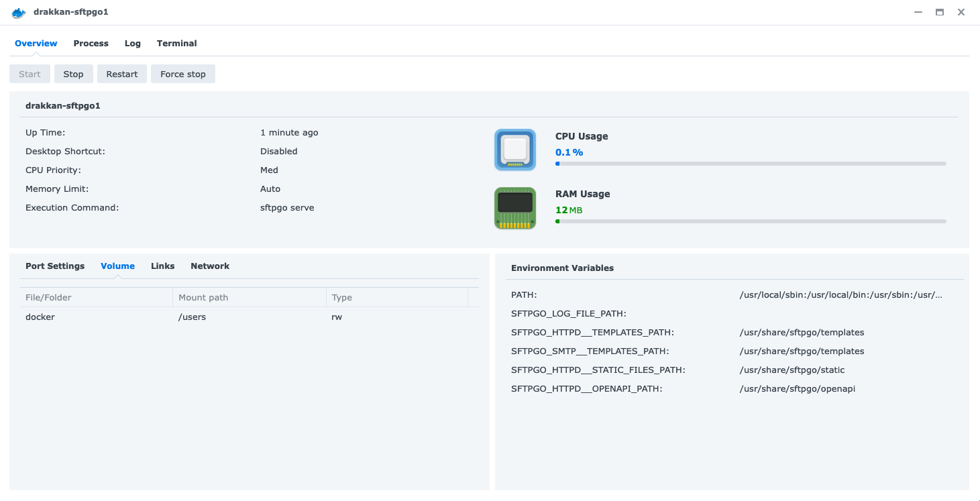Sort by Mount path column header
Viewport: 980px width, 501px height.
click(250, 297)
